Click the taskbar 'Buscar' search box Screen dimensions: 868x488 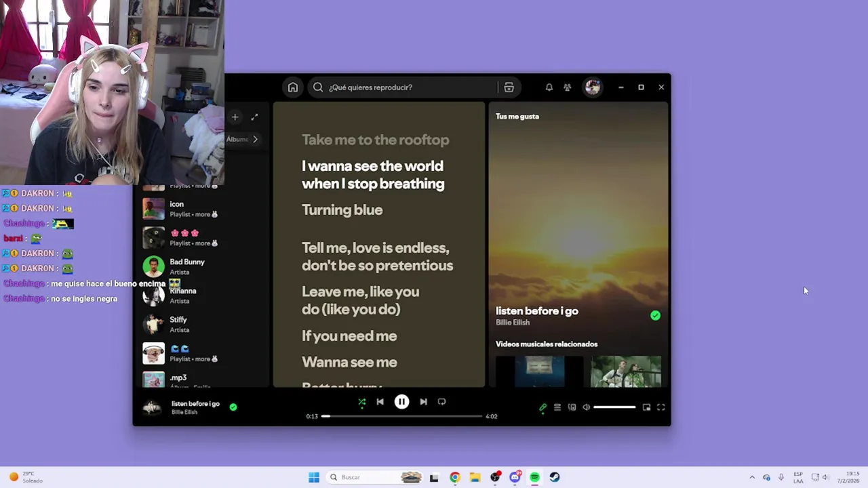pyautogui.click(x=375, y=477)
